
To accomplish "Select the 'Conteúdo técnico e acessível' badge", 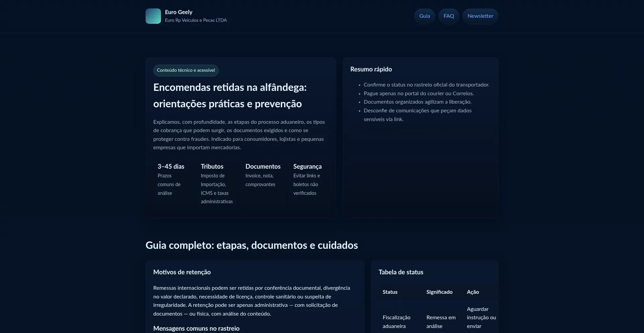I will [x=186, y=70].
